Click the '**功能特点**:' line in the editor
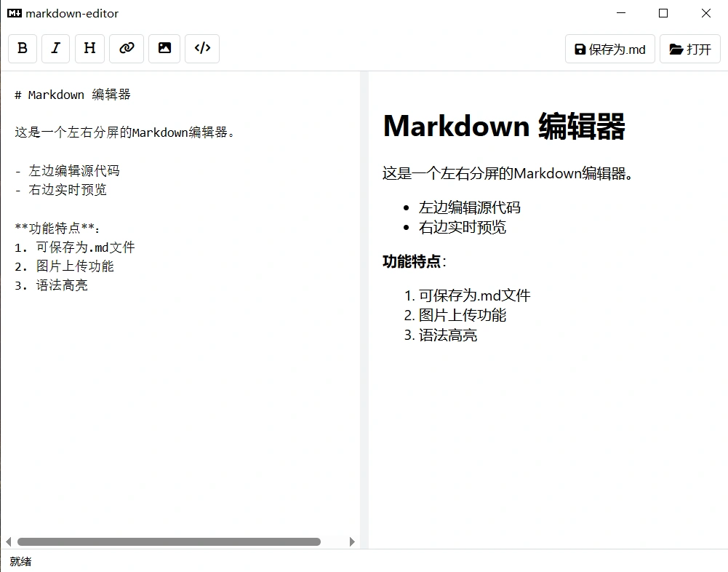 click(x=57, y=228)
